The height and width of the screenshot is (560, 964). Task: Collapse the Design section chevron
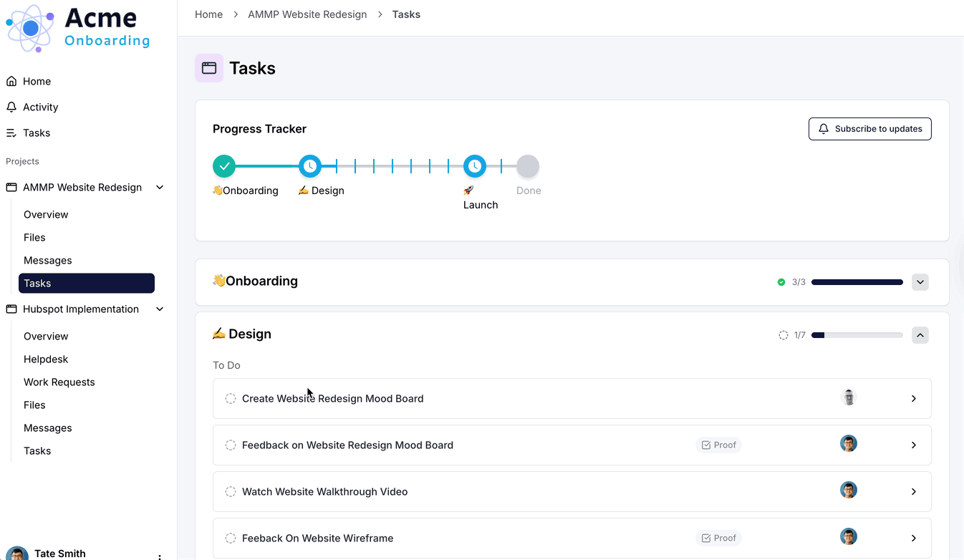point(920,335)
